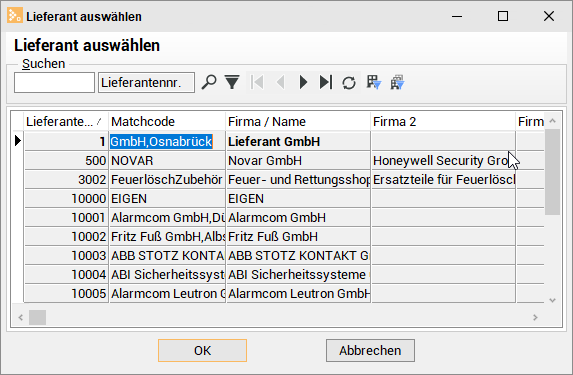The width and height of the screenshot is (573, 375).
Task: Click the magnifying glass search icon
Action: point(209,82)
